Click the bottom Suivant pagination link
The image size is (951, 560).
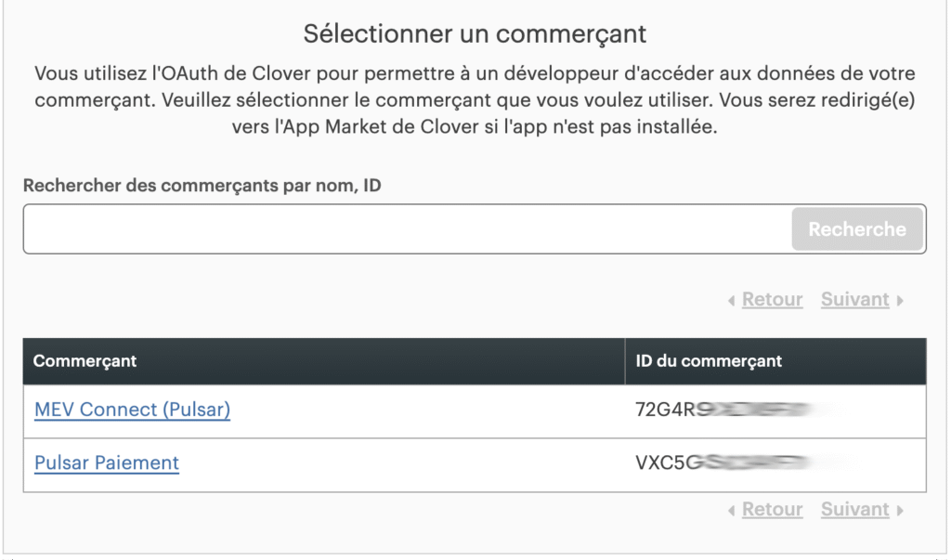coord(854,510)
